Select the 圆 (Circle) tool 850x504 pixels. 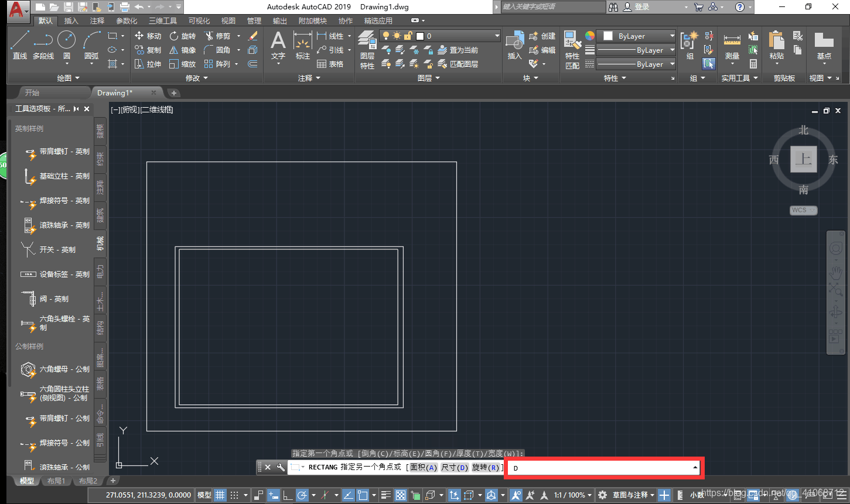pyautogui.click(x=66, y=44)
